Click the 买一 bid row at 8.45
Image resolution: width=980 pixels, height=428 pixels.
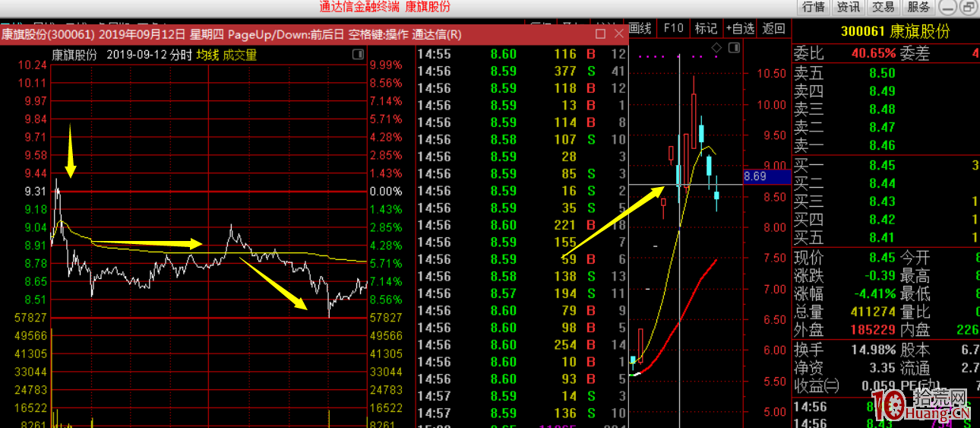click(x=886, y=165)
